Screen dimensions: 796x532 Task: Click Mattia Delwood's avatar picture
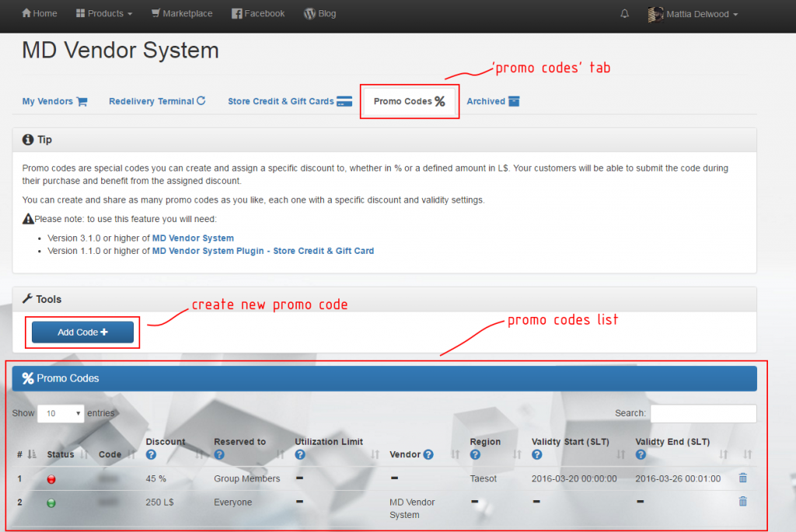(x=655, y=14)
